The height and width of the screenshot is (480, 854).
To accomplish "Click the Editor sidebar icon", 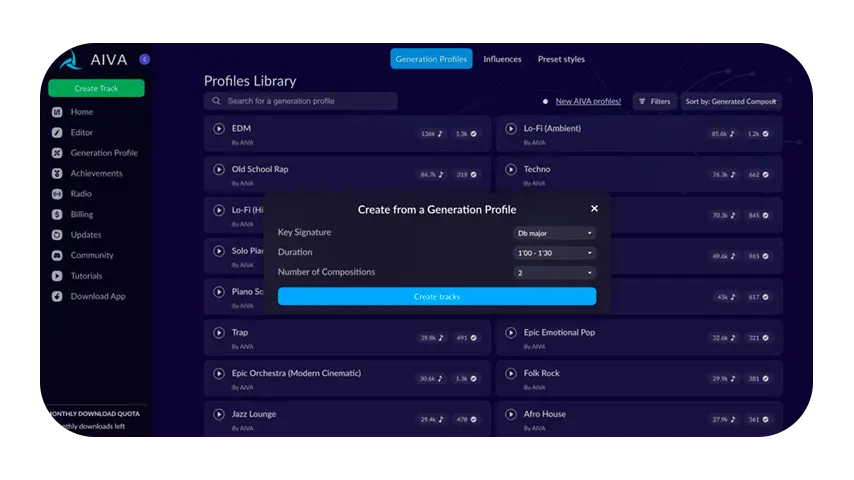I will pyautogui.click(x=57, y=132).
